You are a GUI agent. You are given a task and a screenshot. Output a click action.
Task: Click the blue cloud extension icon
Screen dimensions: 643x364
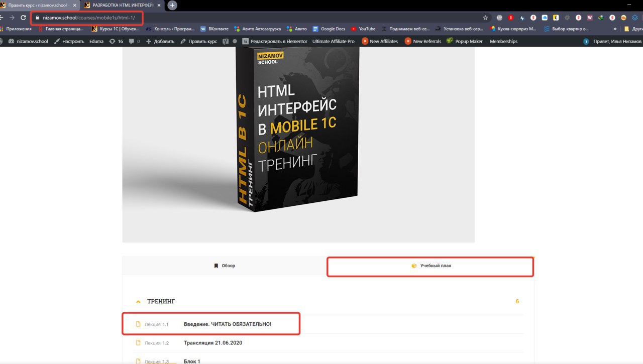click(x=545, y=17)
